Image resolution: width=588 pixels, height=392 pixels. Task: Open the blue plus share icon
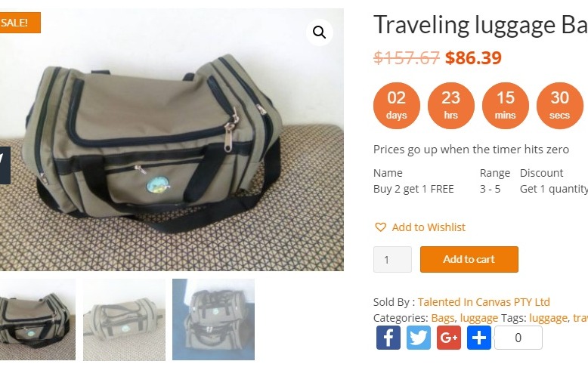(479, 338)
